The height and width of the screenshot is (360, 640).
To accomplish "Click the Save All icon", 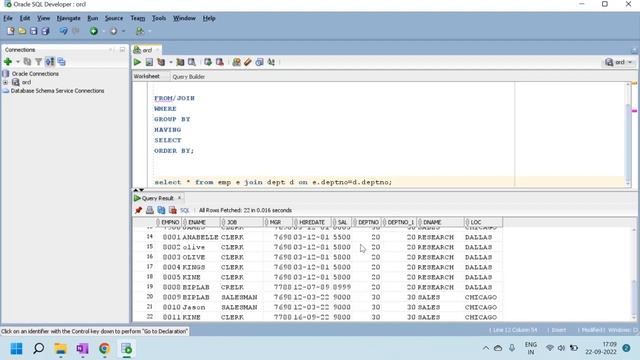I will coord(45,31).
